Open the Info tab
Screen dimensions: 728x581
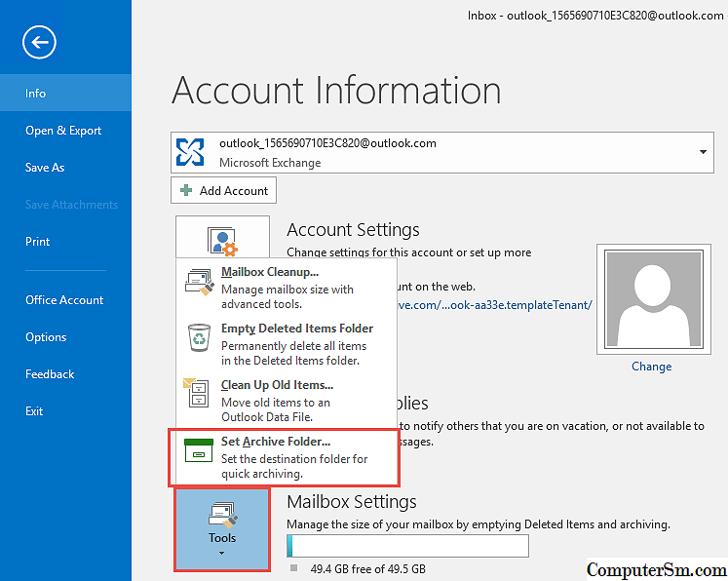click(x=65, y=93)
